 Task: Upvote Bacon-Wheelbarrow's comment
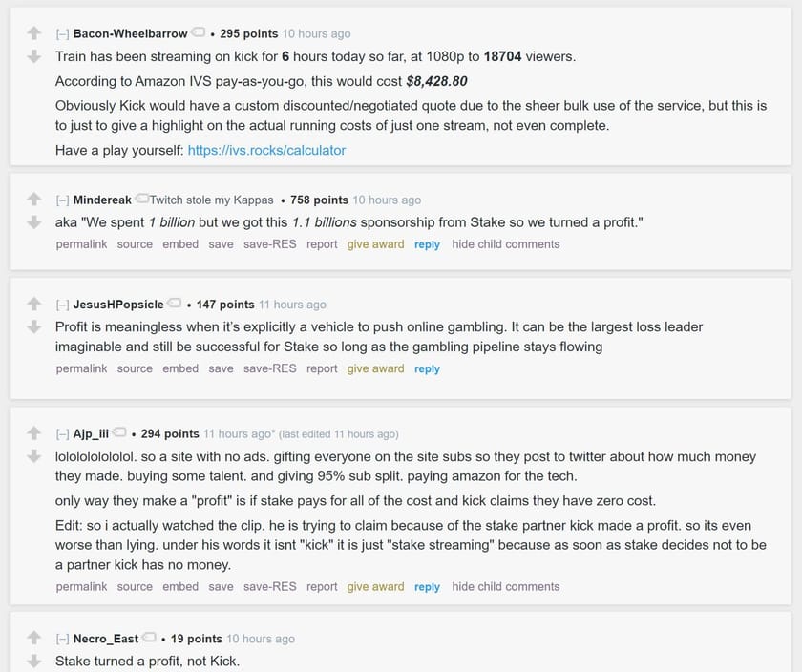34,34
